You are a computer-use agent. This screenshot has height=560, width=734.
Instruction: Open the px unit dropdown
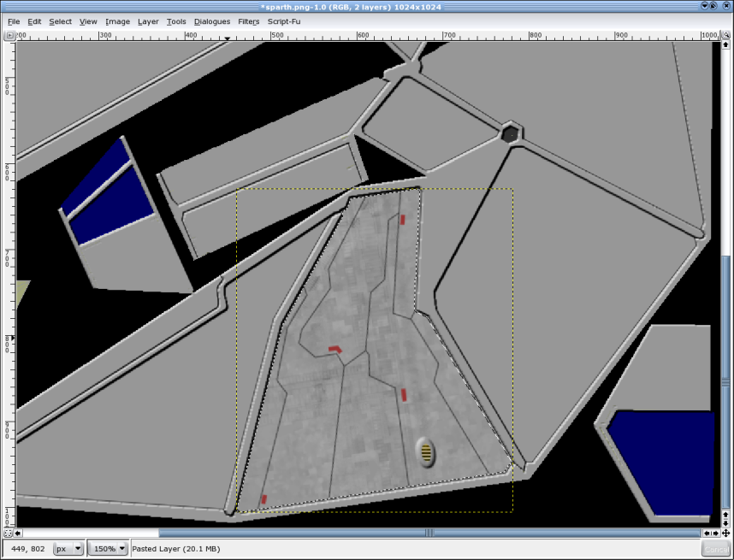point(68,548)
